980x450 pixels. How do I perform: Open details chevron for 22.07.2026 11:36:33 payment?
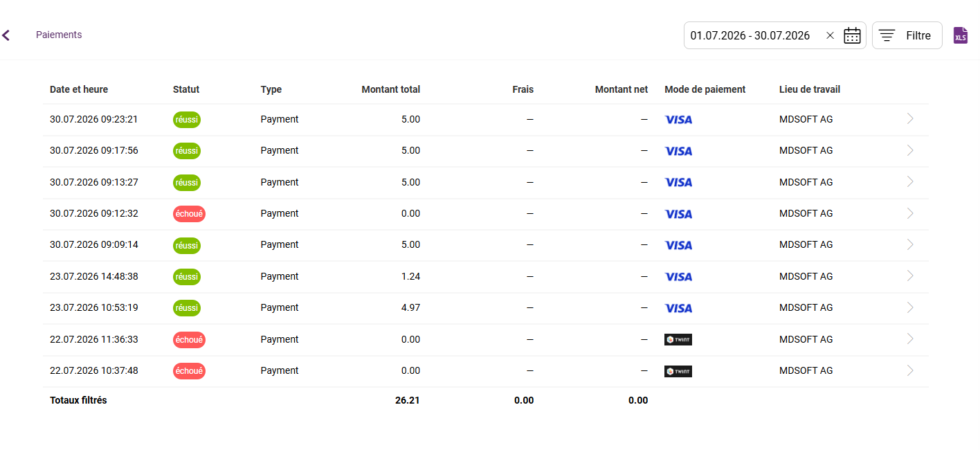tap(910, 339)
